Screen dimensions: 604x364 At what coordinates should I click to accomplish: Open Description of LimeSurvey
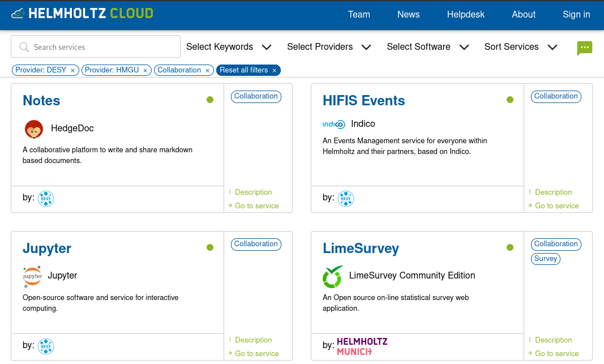[x=553, y=340]
